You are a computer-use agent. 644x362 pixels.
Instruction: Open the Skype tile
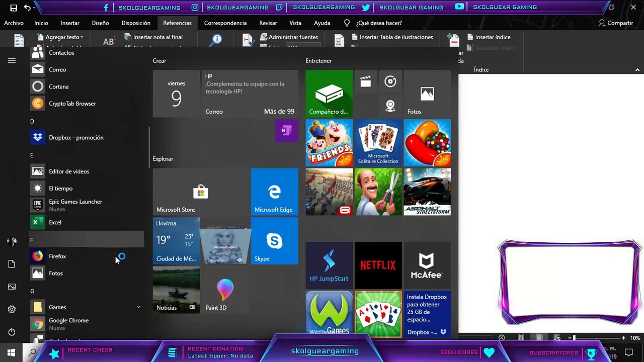pyautogui.click(x=274, y=241)
